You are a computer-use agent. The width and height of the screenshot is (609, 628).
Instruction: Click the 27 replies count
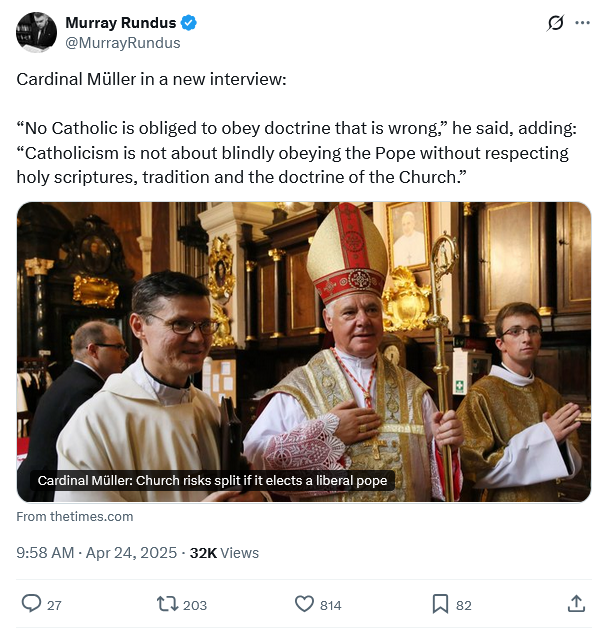(54, 605)
